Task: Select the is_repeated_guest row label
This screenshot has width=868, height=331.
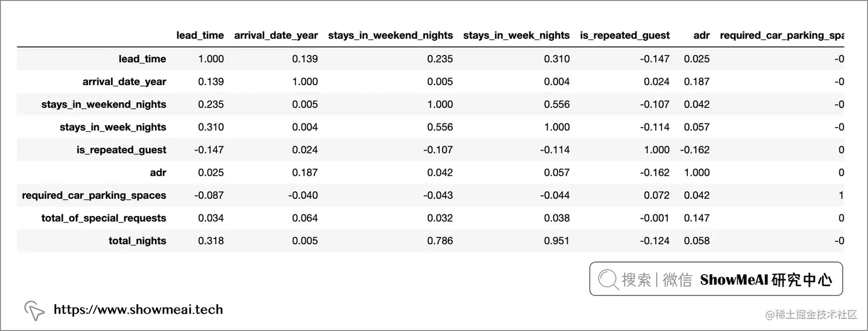Action: 121,150
